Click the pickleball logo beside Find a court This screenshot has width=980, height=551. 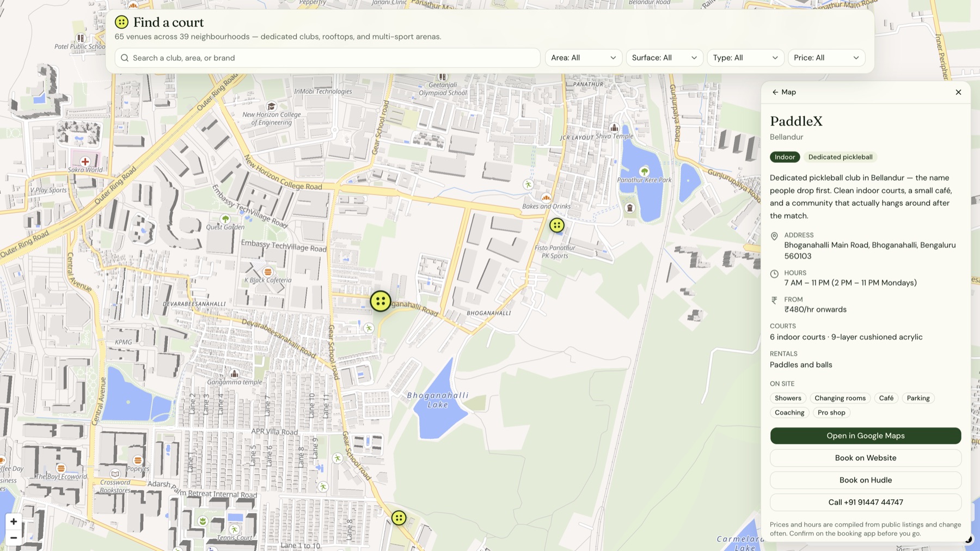121,22
